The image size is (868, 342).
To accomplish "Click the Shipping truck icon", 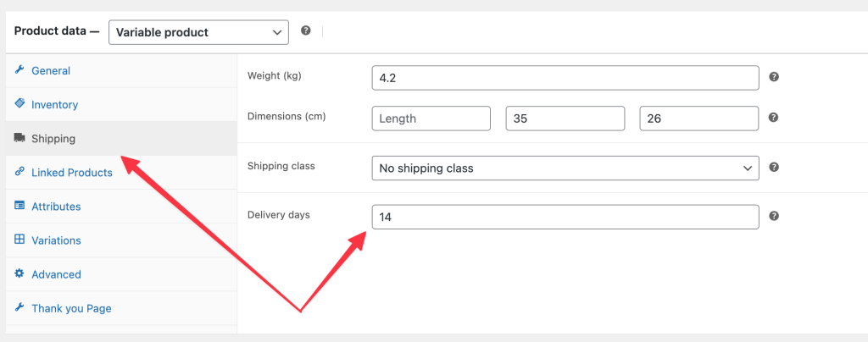I will click(19, 138).
